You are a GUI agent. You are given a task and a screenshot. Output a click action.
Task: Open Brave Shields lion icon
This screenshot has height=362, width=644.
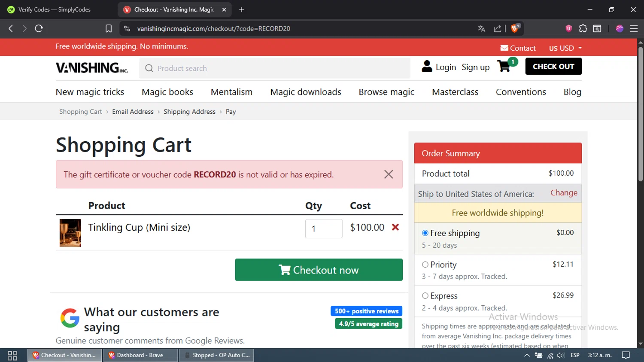[x=515, y=28]
